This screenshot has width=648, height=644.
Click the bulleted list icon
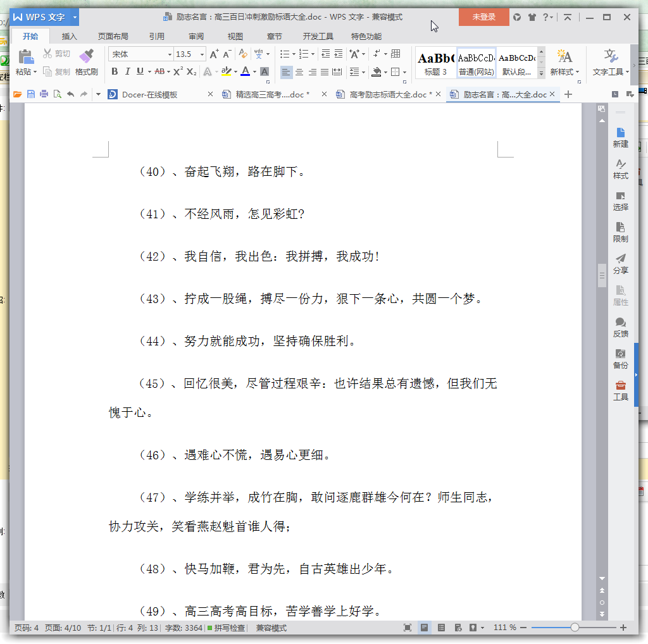pyautogui.click(x=285, y=54)
